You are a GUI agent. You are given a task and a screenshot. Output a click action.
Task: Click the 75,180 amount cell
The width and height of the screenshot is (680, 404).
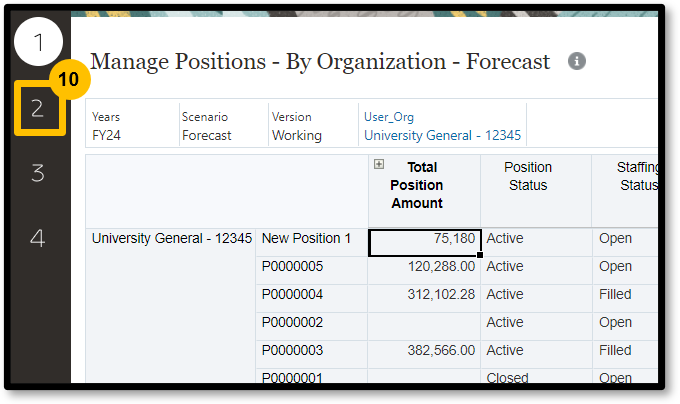[x=425, y=239]
